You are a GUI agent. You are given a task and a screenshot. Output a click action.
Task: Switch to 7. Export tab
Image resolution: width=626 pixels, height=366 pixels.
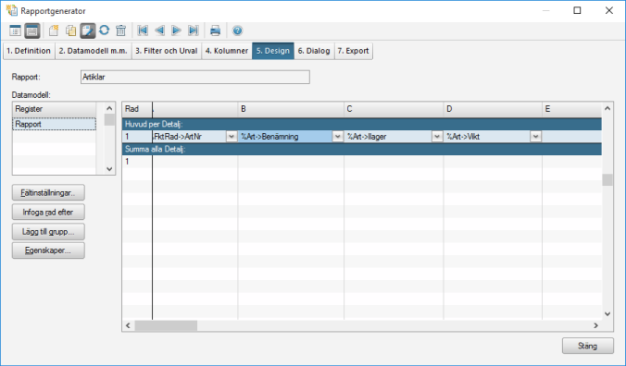click(353, 51)
